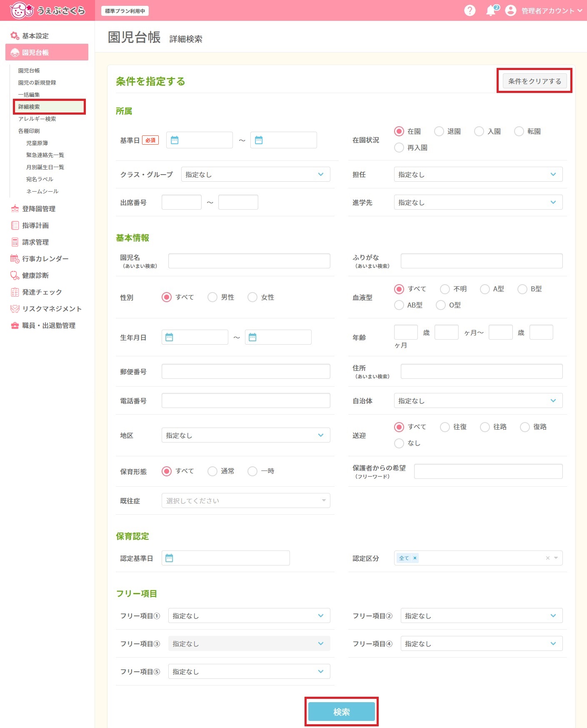
Task: Open the クラス・グループ dropdown
Action: point(256,174)
